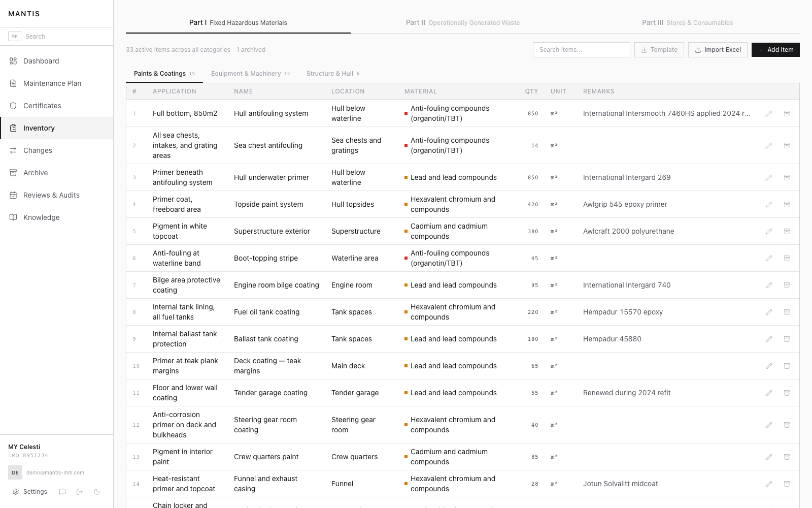Click the DE user avatar
The width and height of the screenshot is (812, 508).
click(x=15, y=472)
